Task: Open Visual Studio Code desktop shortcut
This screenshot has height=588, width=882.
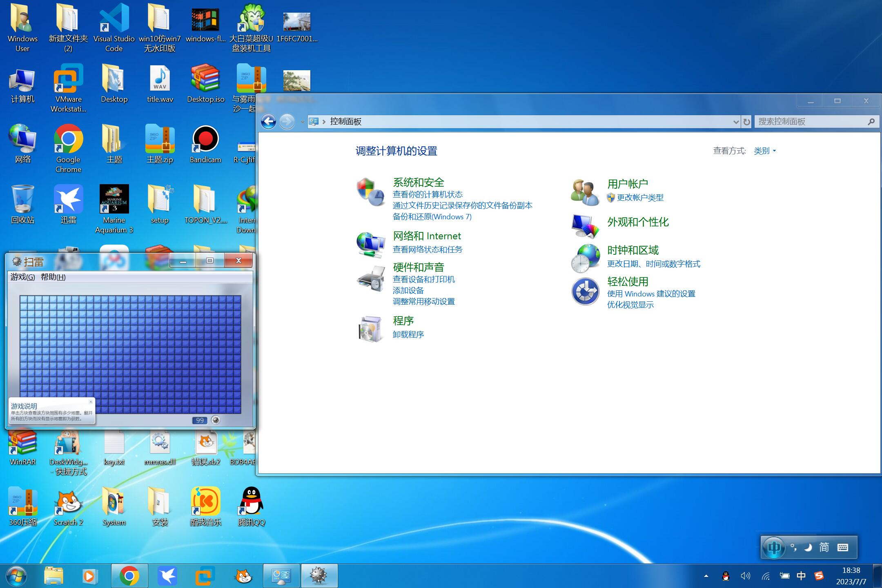Action: point(114,28)
